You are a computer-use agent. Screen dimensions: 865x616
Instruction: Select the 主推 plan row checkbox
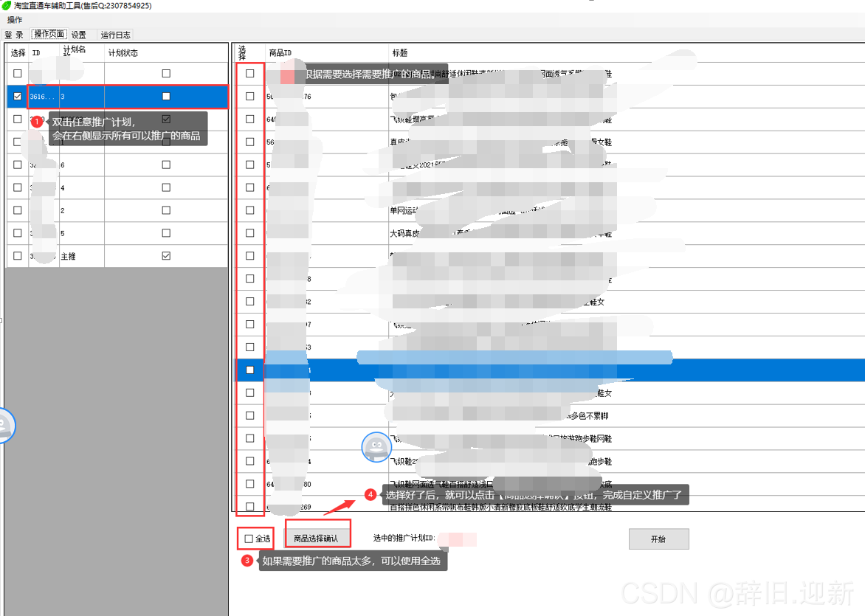coord(18,256)
